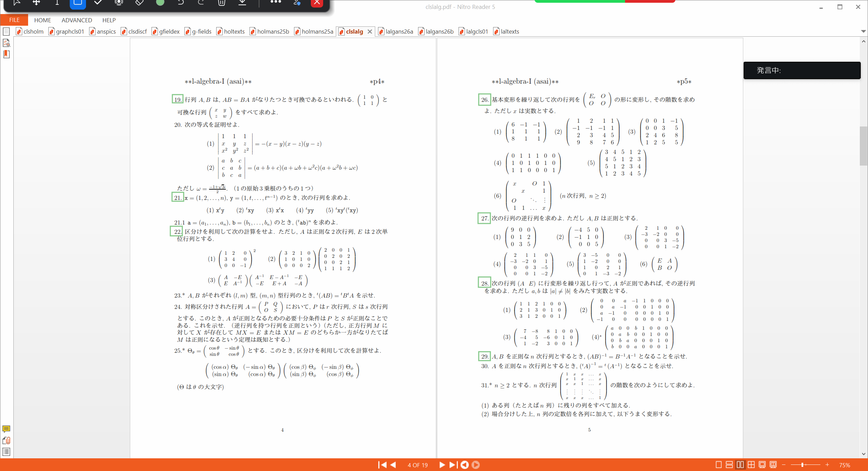Switch to facing pages view
868x471 pixels.
pos(740,465)
